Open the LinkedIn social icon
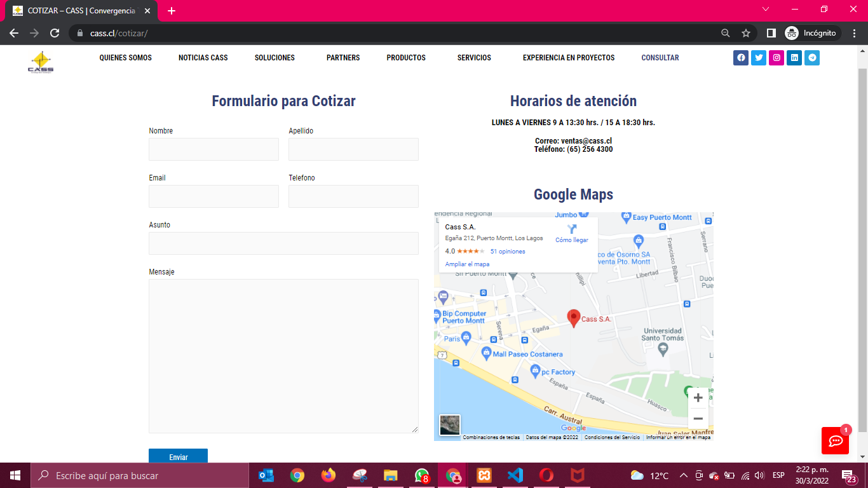Screen dimensions: 868x488 [794, 58]
